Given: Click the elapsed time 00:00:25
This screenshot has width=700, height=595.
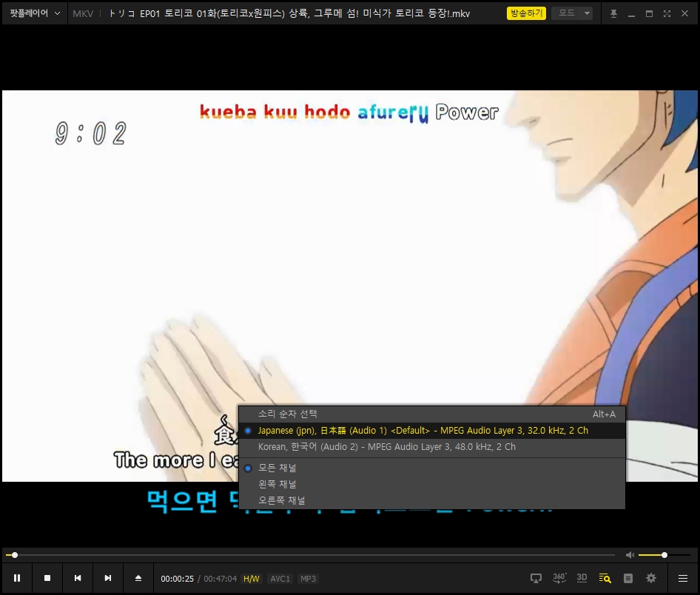Looking at the screenshot, I should tap(178, 579).
